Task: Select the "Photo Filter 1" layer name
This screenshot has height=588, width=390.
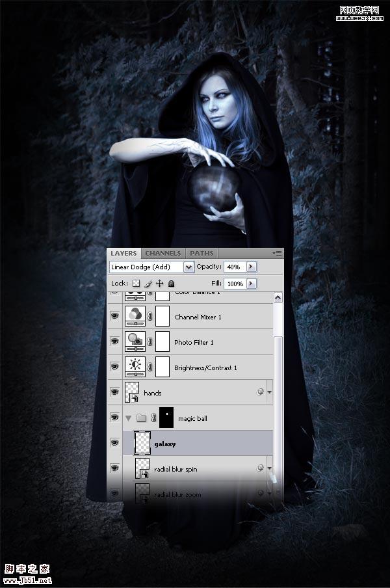Action: coord(194,342)
